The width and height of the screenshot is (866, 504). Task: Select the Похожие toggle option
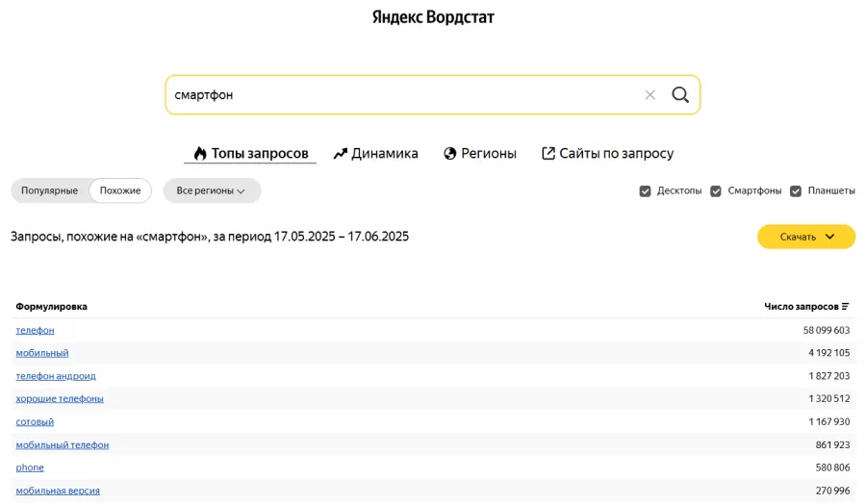(120, 190)
